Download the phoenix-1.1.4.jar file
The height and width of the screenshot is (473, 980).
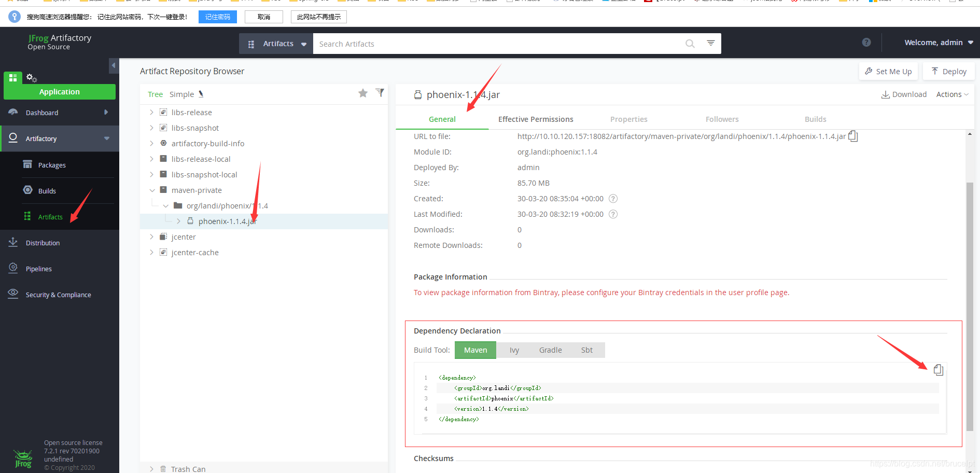[x=904, y=94]
